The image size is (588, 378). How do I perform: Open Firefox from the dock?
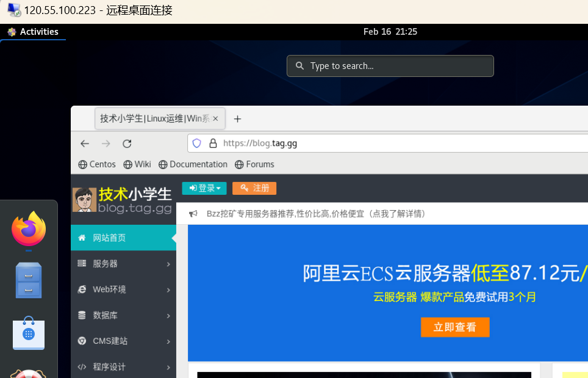coord(29,229)
